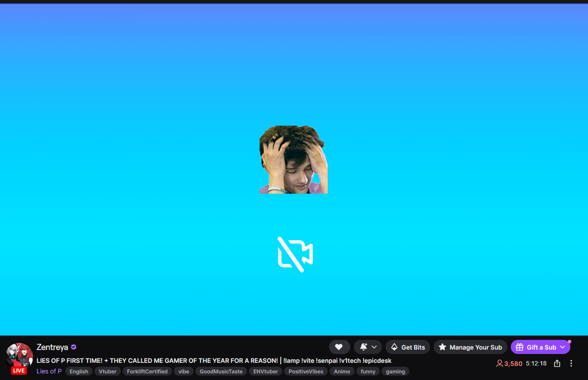Select the English tag
The width and height of the screenshot is (588, 380).
(79, 372)
